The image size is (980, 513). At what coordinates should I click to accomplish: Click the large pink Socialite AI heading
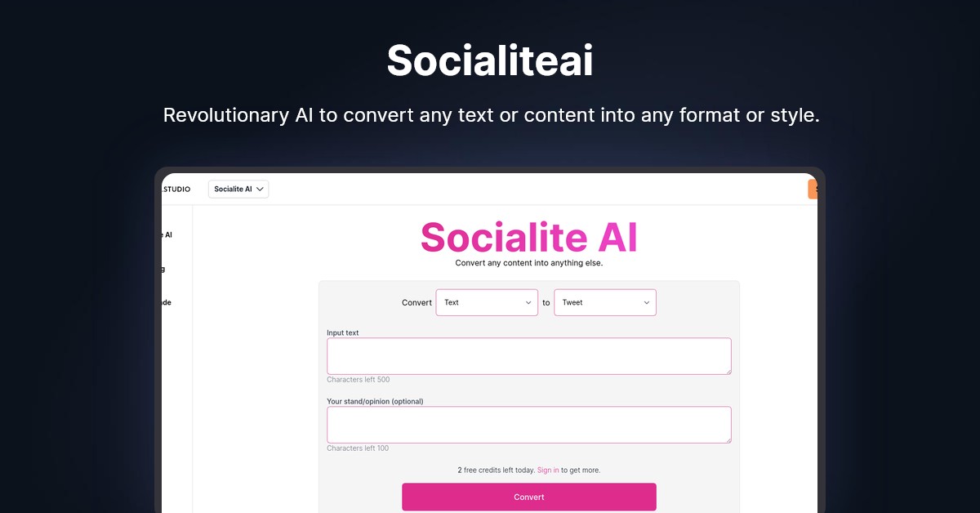tap(528, 238)
